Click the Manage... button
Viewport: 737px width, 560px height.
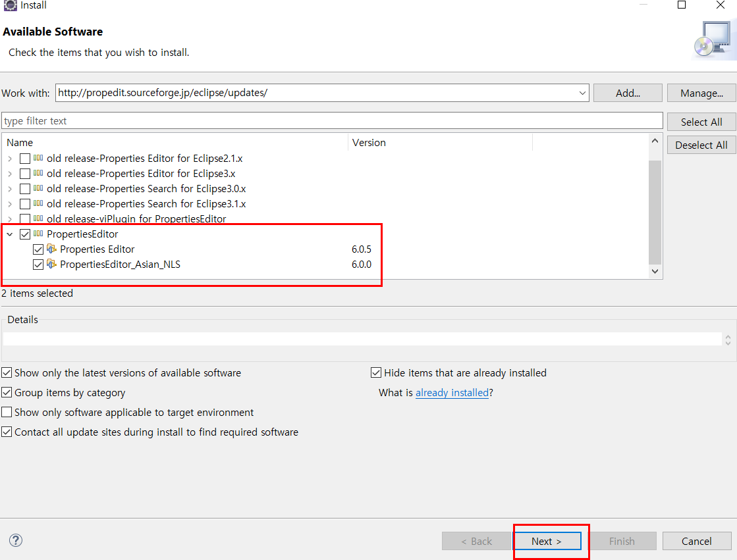pyautogui.click(x=701, y=93)
